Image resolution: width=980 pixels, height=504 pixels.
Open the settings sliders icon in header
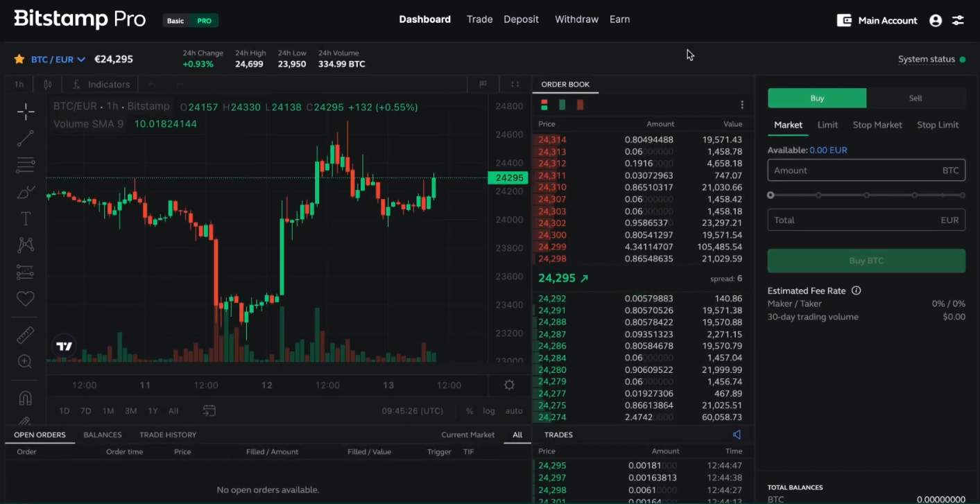pos(958,20)
